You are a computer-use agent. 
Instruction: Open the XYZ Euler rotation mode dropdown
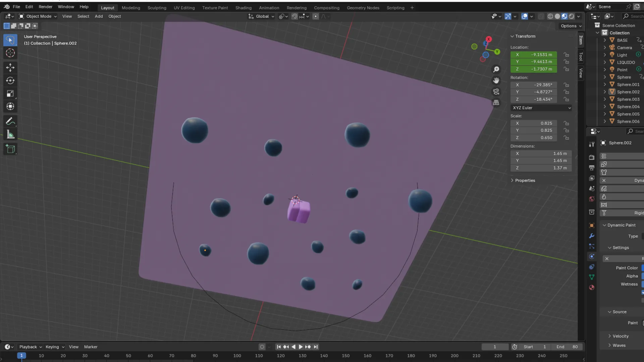[x=541, y=108]
